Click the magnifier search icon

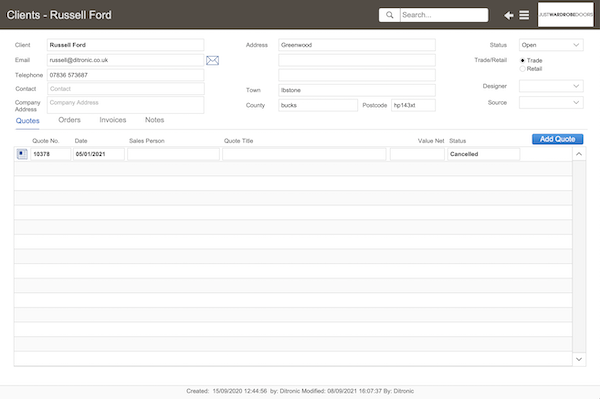pyautogui.click(x=390, y=15)
